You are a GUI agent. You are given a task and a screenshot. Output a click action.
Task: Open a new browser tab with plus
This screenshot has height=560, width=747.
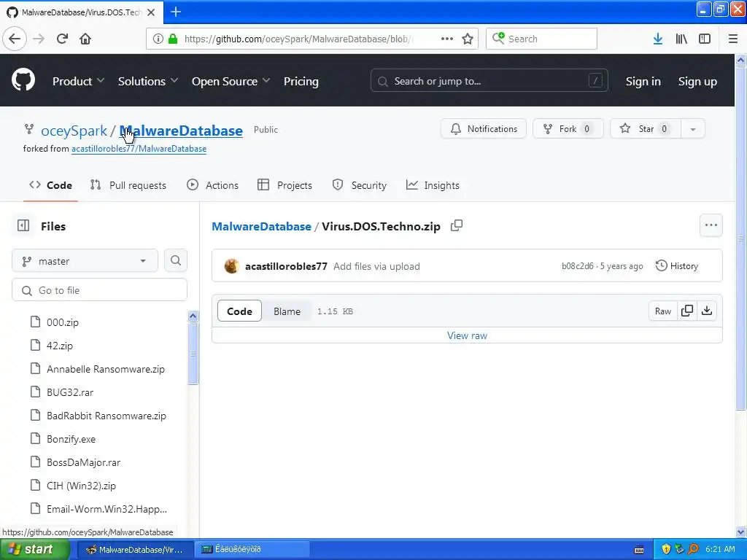click(176, 12)
